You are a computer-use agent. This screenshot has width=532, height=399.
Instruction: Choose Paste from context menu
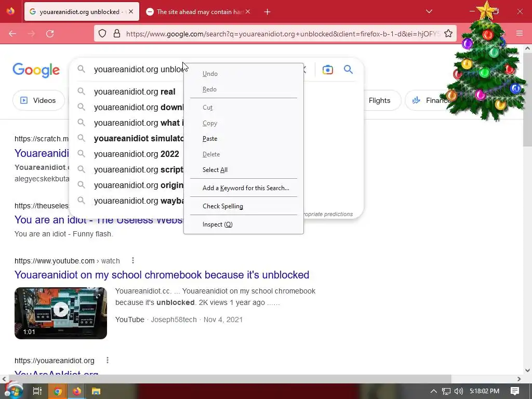pyautogui.click(x=244, y=138)
